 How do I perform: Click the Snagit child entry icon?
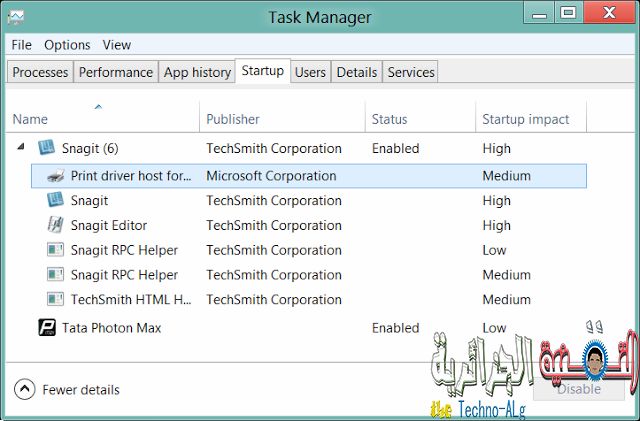(55, 200)
